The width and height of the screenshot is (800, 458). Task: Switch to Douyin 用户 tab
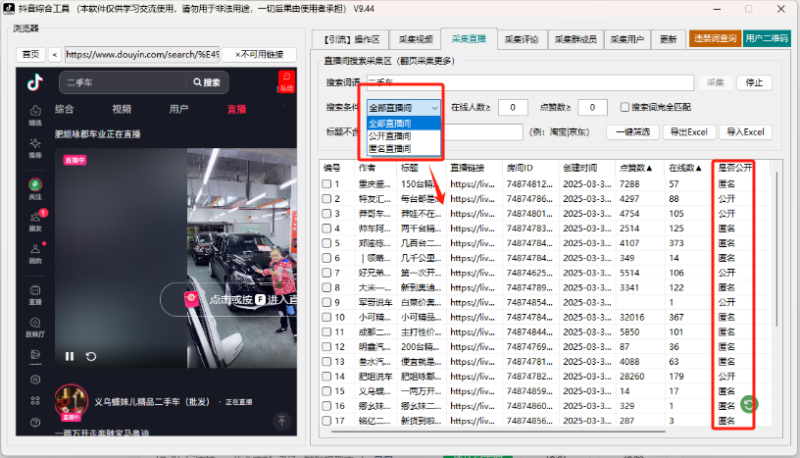coord(179,109)
